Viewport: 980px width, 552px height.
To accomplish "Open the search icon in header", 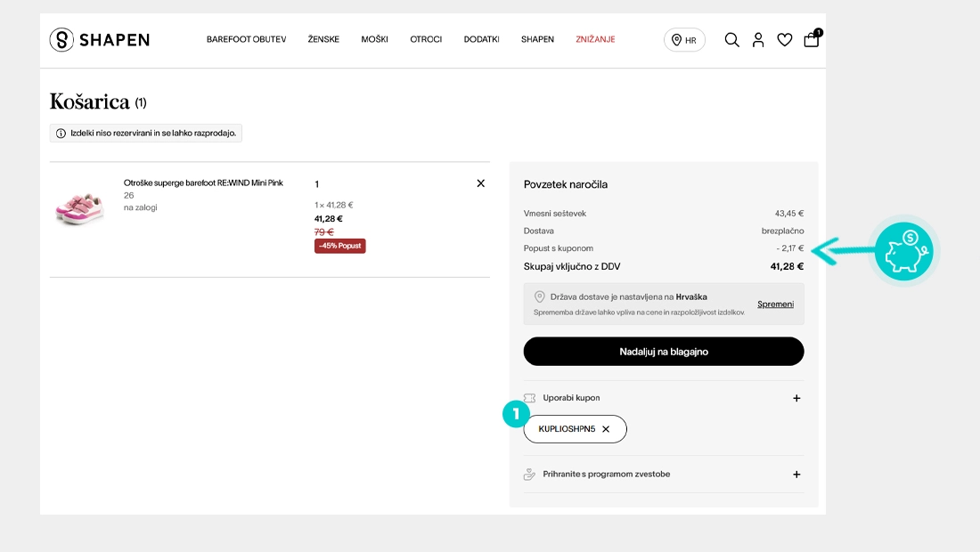I will point(731,40).
